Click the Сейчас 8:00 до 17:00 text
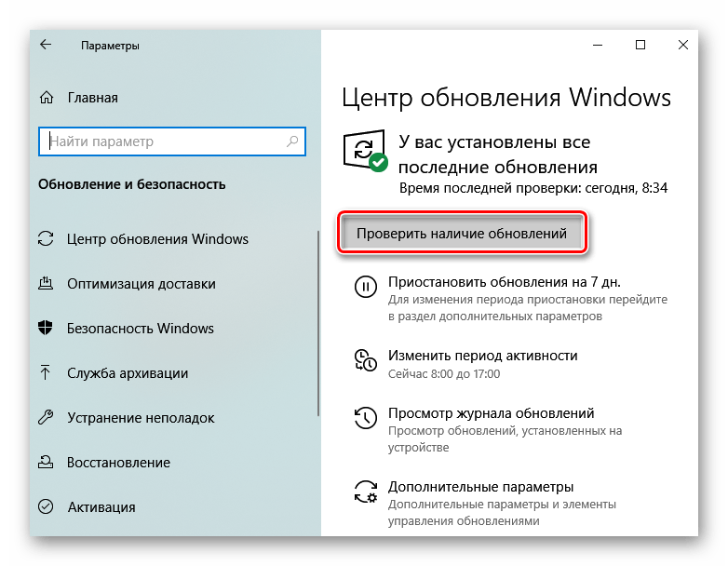 pos(444,374)
